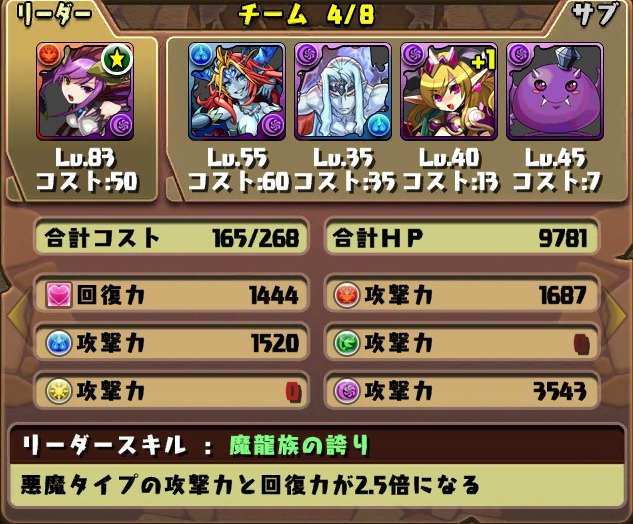Tap the Lv.55 blue demon sub monster
This screenshot has width=633, height=524.
pyautogui.click(x=237, y=92)
